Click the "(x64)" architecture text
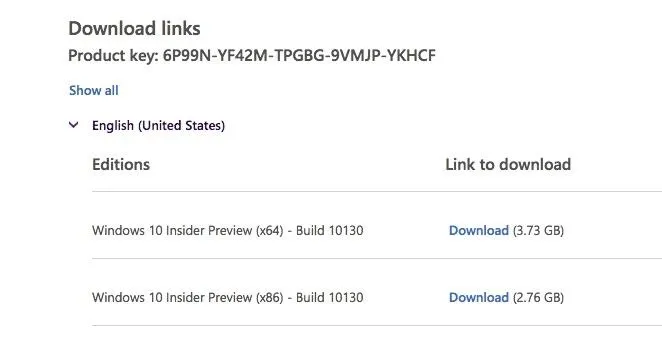 [269, 230]
